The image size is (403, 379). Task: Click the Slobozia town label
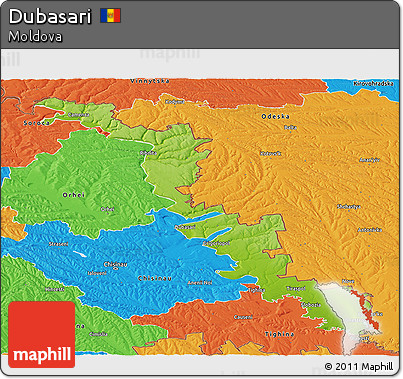point(311,304)
